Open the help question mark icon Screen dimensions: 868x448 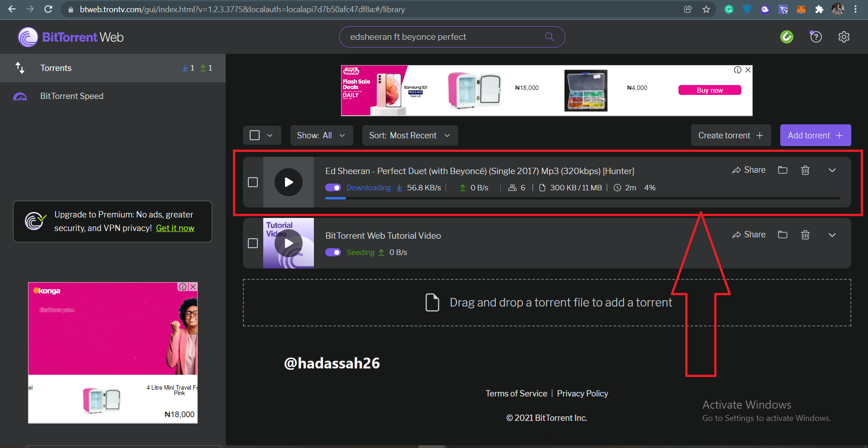(x=816, y=37)
